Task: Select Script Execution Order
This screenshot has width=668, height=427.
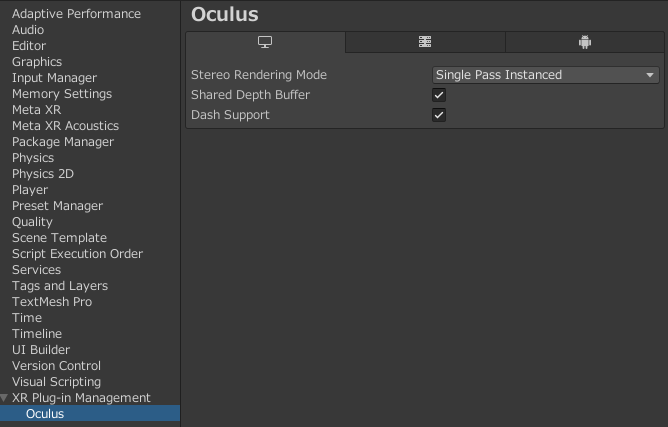Action: click(x=77, y=254)
